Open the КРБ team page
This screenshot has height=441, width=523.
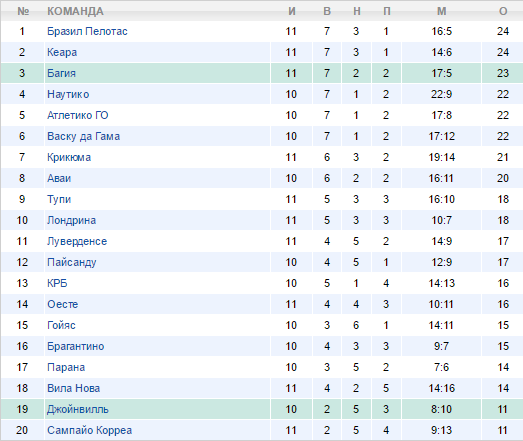[57, 284]
